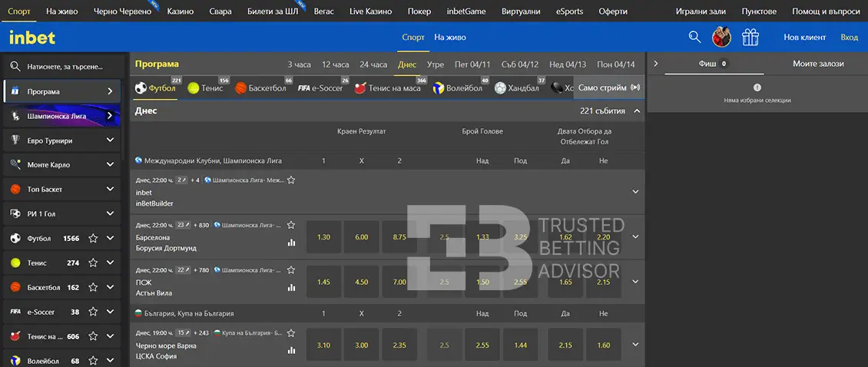Expand markets for ПСЖ match
This screenshot has width=868, height=367.
click(x=635, y=281)
